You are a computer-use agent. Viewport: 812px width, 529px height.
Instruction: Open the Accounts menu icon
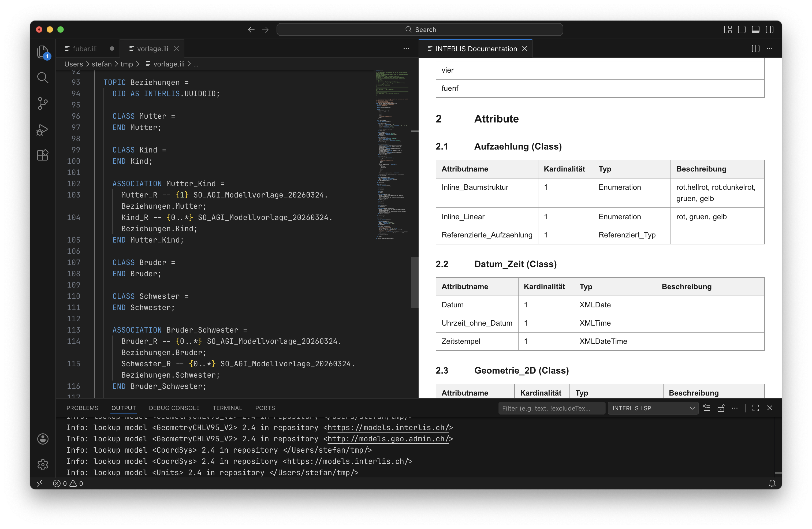43,439
